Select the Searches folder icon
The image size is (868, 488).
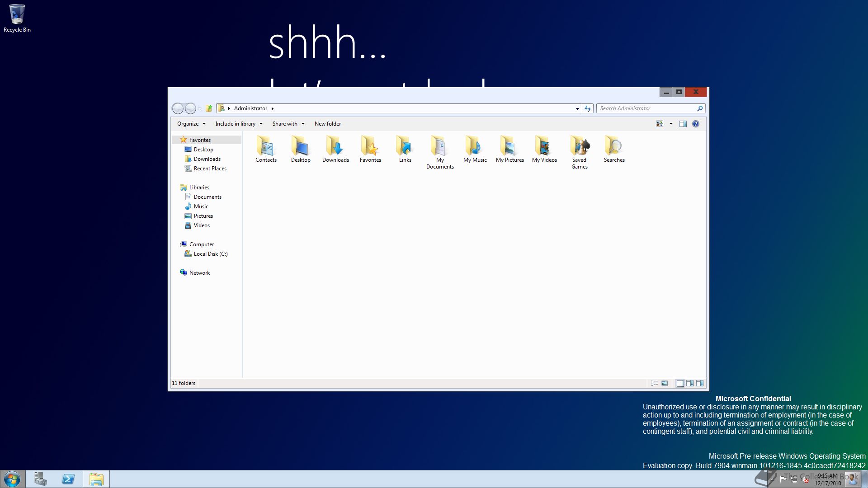614,149
